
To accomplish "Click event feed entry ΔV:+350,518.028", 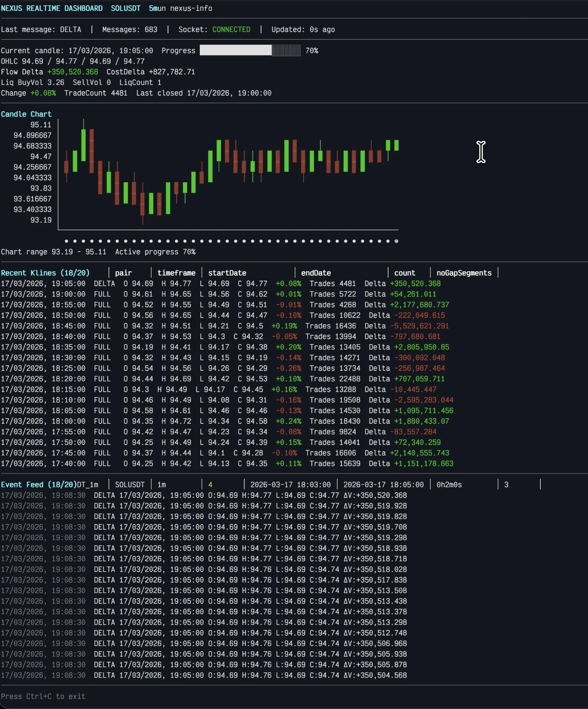I will click(x=375, y=569).
